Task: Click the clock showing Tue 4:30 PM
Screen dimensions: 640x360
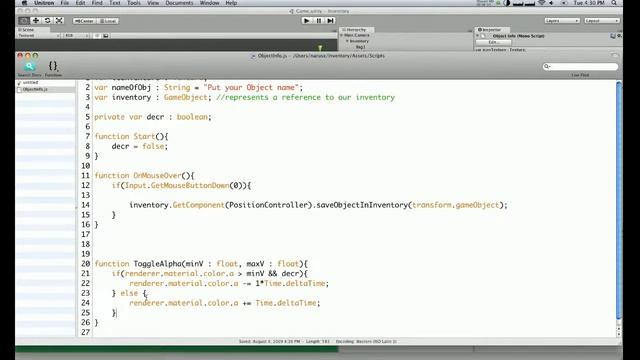Action: tap(589, 3)
